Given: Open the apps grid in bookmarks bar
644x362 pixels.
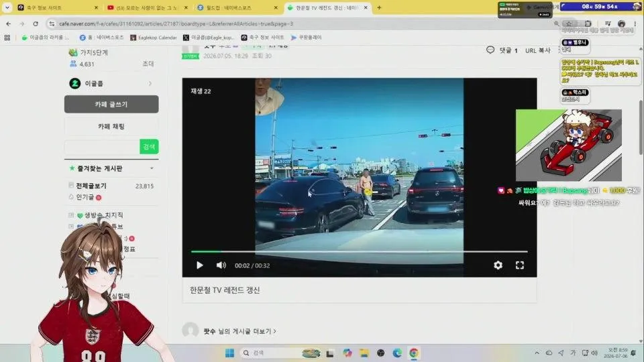Looking at the screenshot, I should [7, 38].
